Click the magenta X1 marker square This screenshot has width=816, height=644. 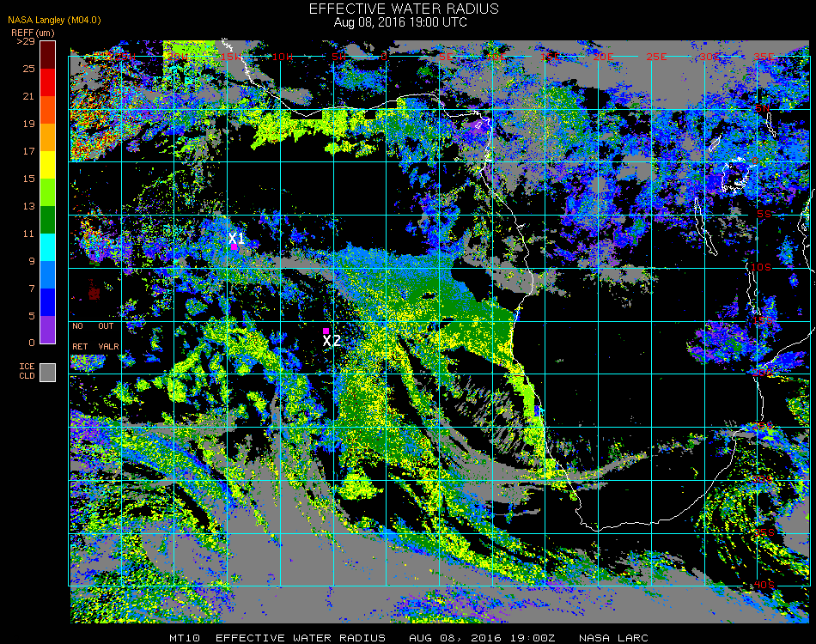[234, 247]
